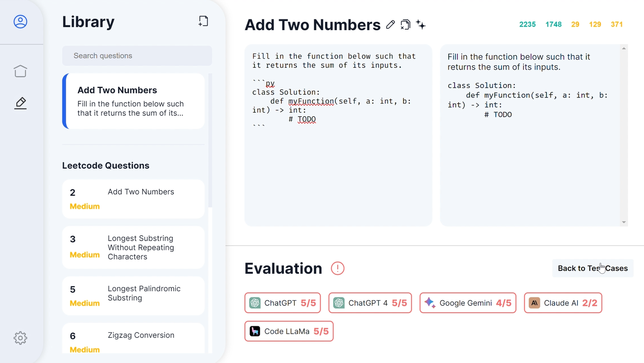Select the pencil editor icon in sidebar

click(x=20, y=103)
